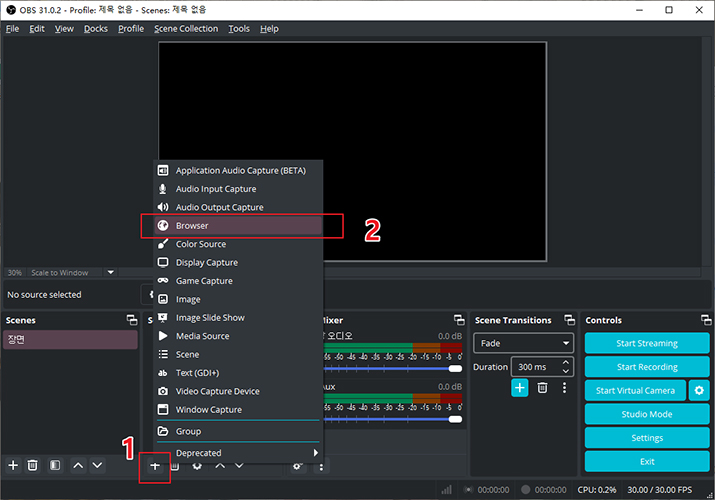Open scene filters icon in the Scenes toolbar
The width and height of the screenshot is (715, 500).
(x=55, y=465)
